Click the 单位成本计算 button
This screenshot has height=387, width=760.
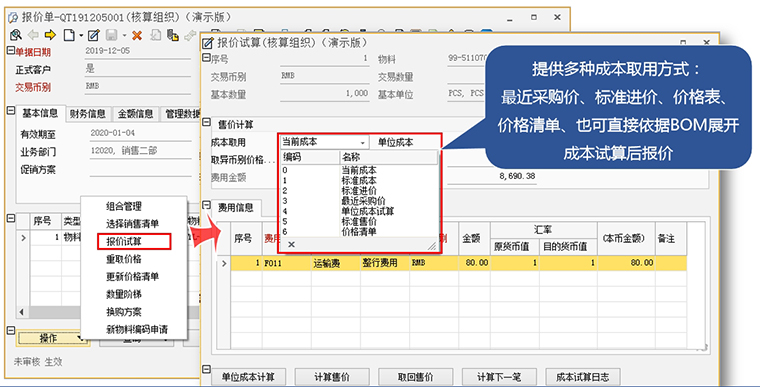(x=248, y=377)
